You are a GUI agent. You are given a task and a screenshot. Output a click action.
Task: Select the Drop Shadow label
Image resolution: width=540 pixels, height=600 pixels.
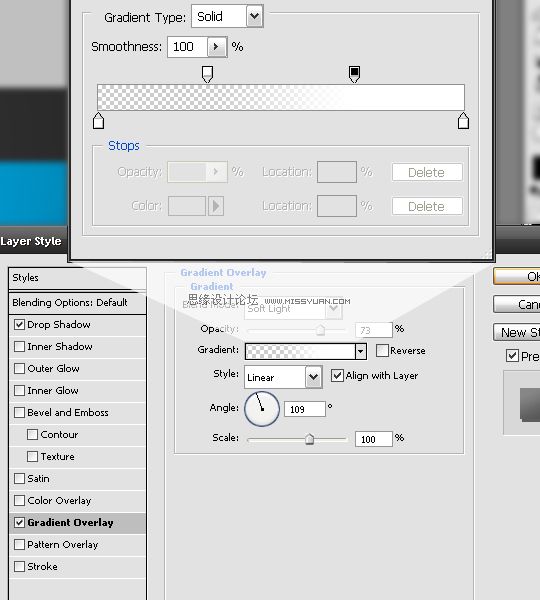click(x=59, y=324)
